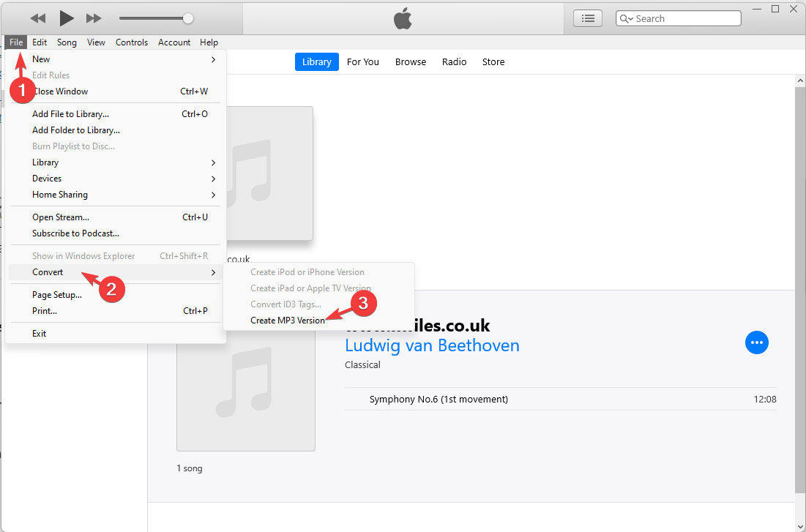Open the File menu
This screenshot has height=532, width=806.
(x=16, y=42)
